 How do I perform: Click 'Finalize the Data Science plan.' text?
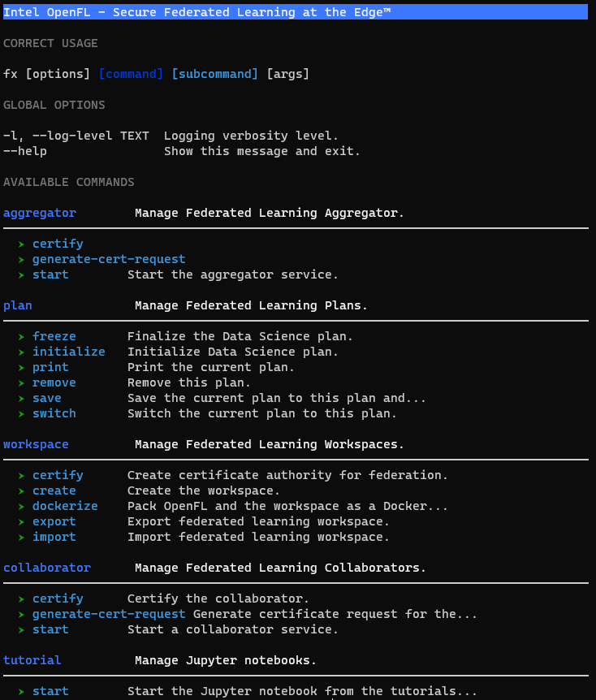pyautogui.click(x=240, y=336)
